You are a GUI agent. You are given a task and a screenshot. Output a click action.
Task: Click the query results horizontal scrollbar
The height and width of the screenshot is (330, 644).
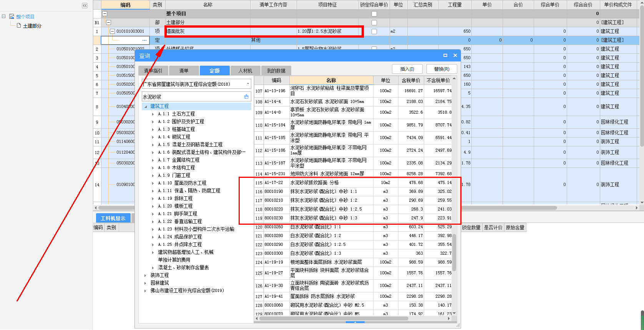point(334,318)
